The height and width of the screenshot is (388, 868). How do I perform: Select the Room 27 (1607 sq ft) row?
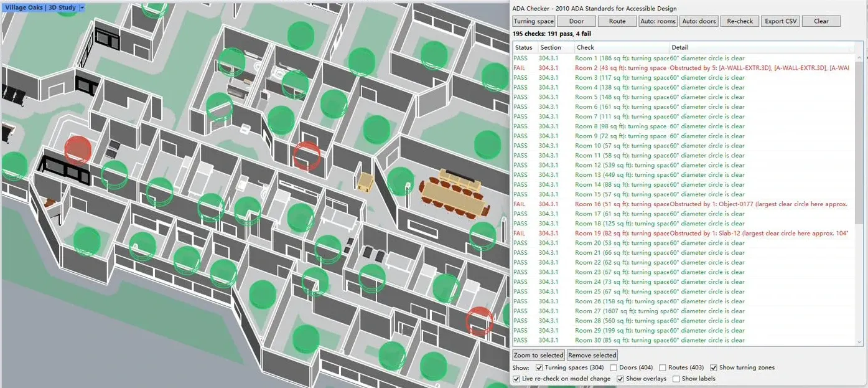pyautogui.click(x=684, y=311)
